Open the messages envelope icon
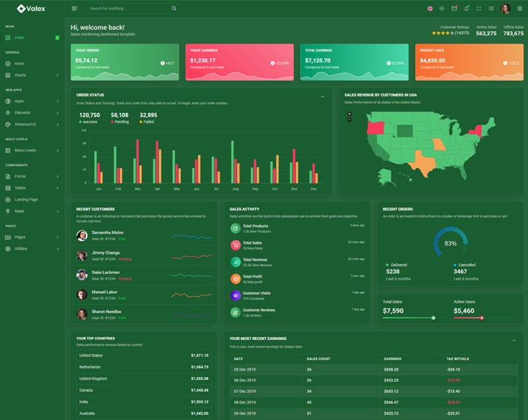 pos(454,9)
